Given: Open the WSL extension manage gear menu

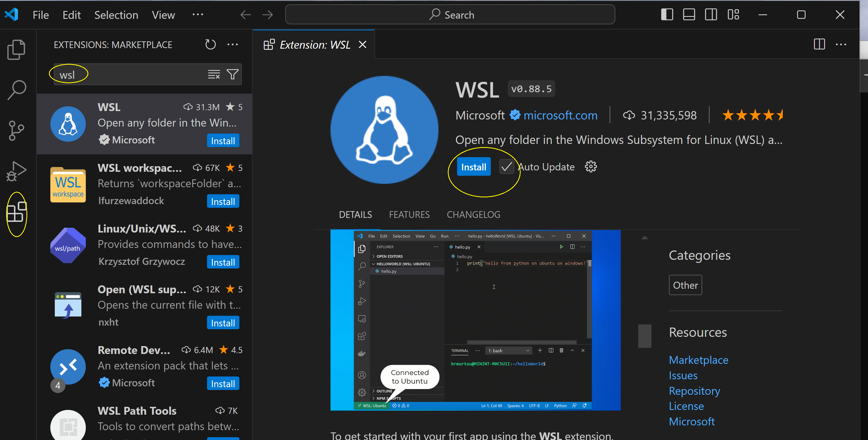Looking at the screenshot, I should (590, 167).
